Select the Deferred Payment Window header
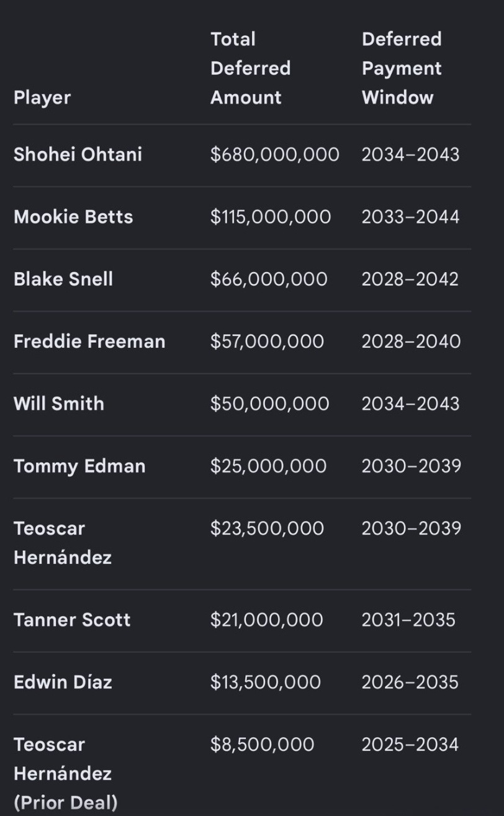Screen dimensions: 504x816 [x=402, y=68]
